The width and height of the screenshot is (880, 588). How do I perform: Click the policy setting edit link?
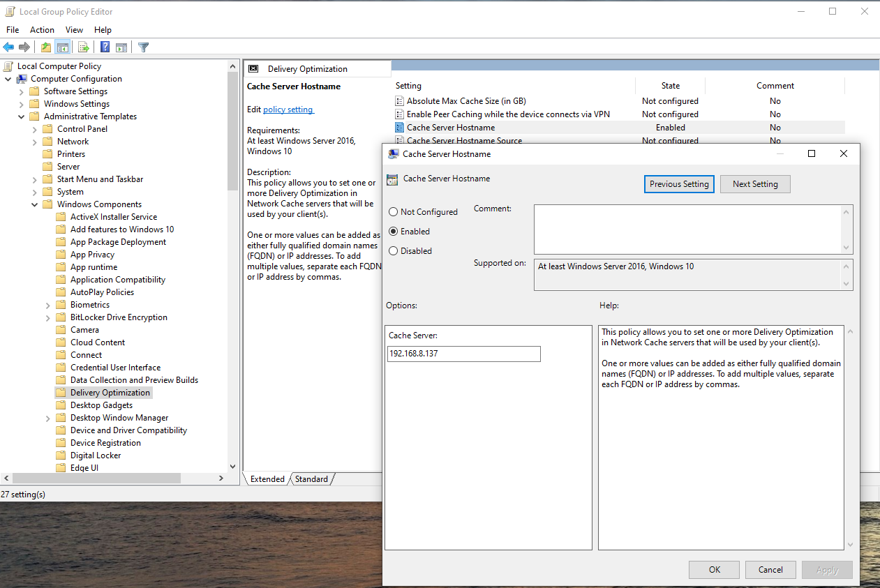coord(288,110)
